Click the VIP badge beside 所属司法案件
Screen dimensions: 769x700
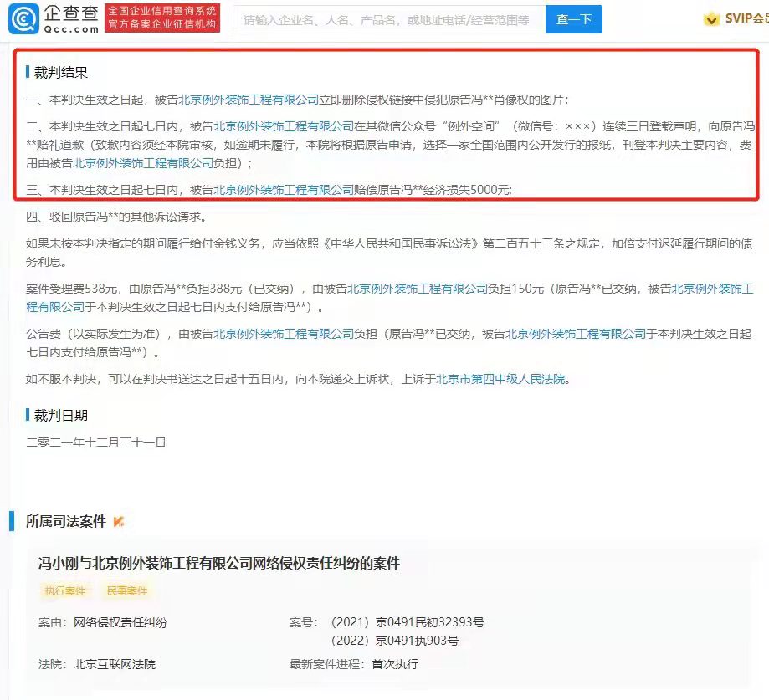click(119, 521)
